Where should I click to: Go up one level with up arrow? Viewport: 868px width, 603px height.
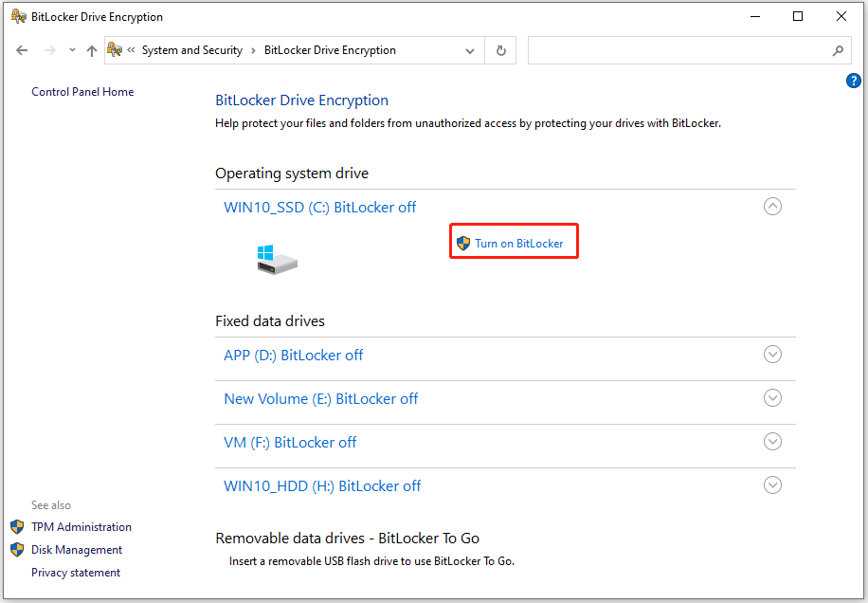(x=92, y=50)
